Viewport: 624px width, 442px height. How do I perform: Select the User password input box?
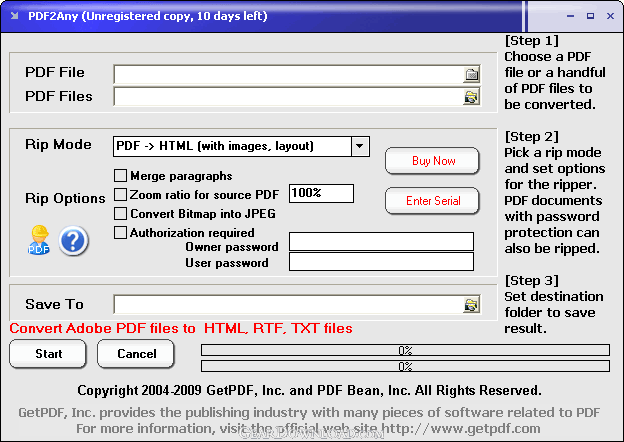[x=381, y=262]
